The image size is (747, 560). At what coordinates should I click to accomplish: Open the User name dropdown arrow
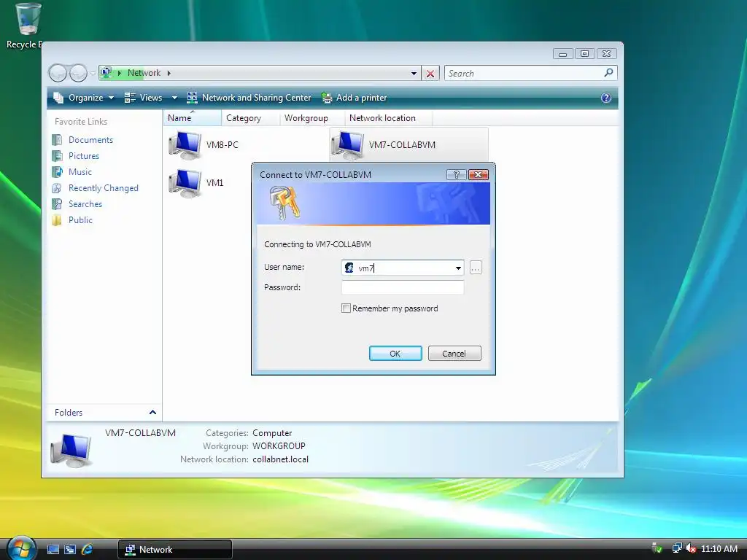click(458, 268)
